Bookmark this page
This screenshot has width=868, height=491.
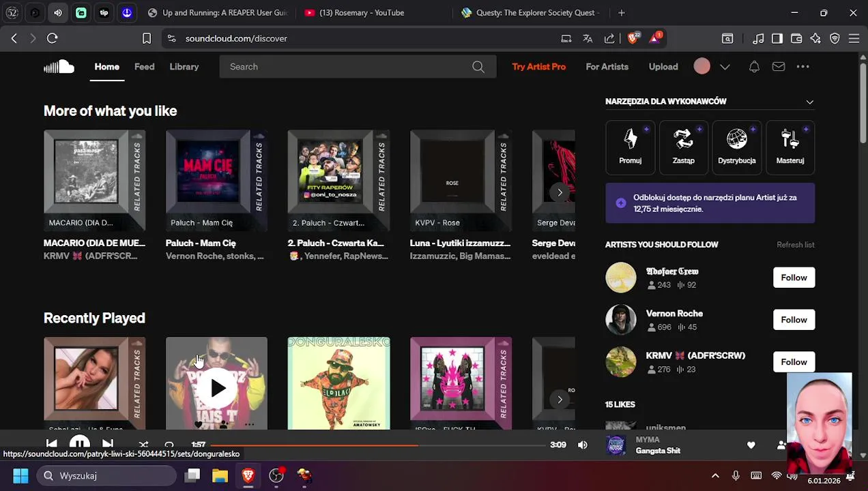point(146,39)
